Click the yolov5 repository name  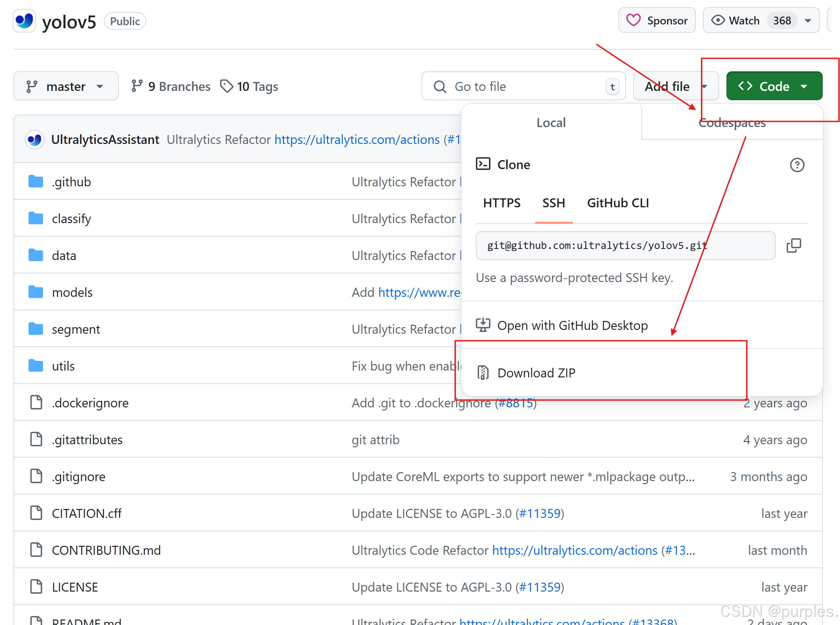(x=69, y=22)
